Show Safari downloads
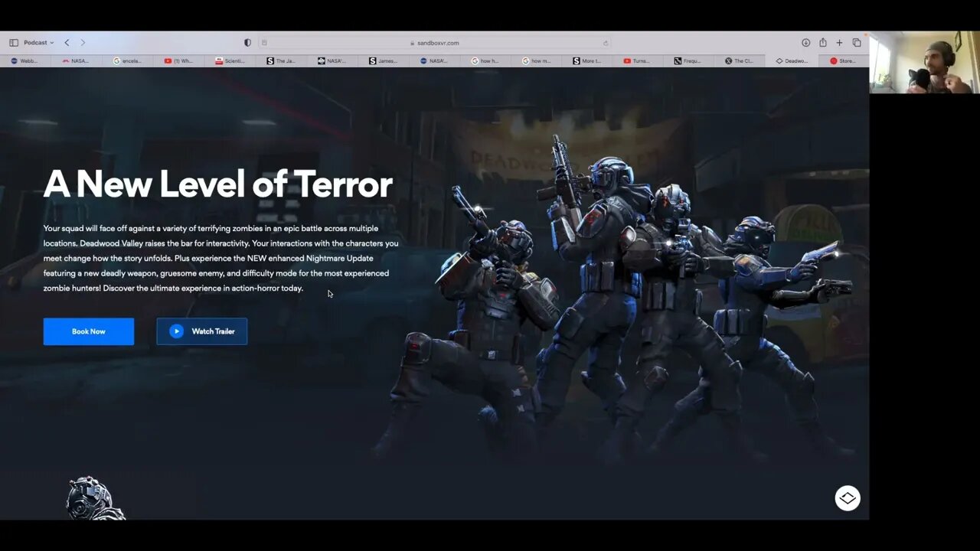The width and height of the screenshot is (980, 551). pyautogui.click(x=805, y=43)
